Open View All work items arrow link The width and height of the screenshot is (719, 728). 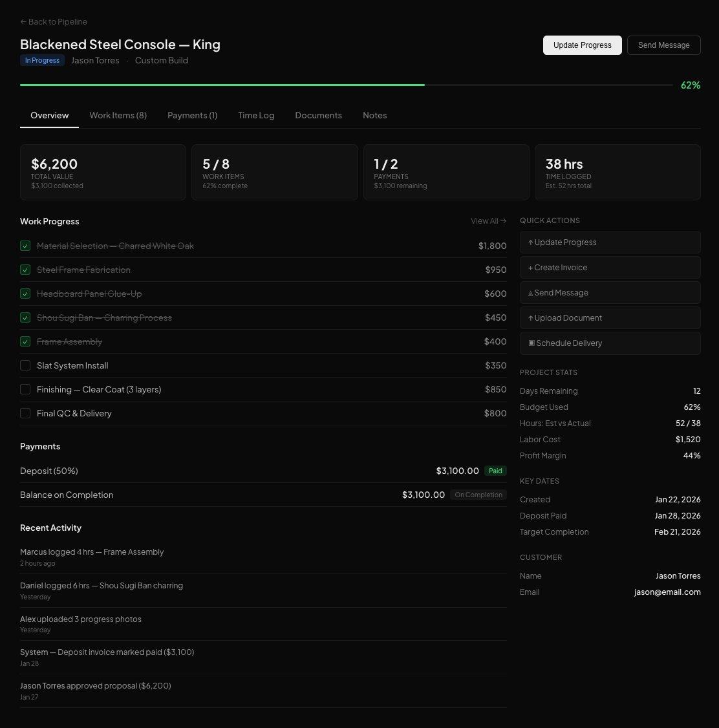[x=488, y=221]
